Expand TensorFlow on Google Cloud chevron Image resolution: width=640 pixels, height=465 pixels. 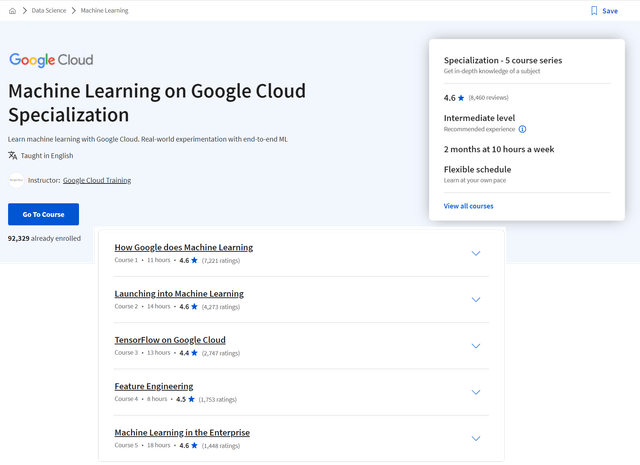point(476,346)
